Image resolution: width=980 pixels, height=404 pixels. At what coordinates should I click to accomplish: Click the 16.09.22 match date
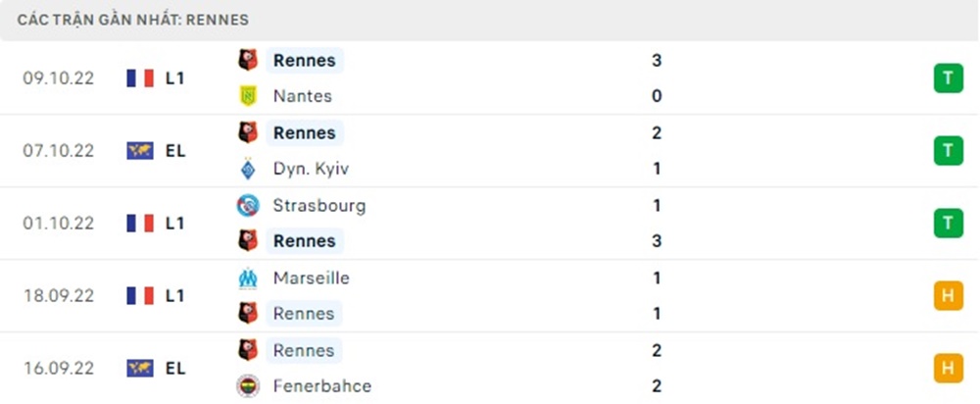coord(59,369)
